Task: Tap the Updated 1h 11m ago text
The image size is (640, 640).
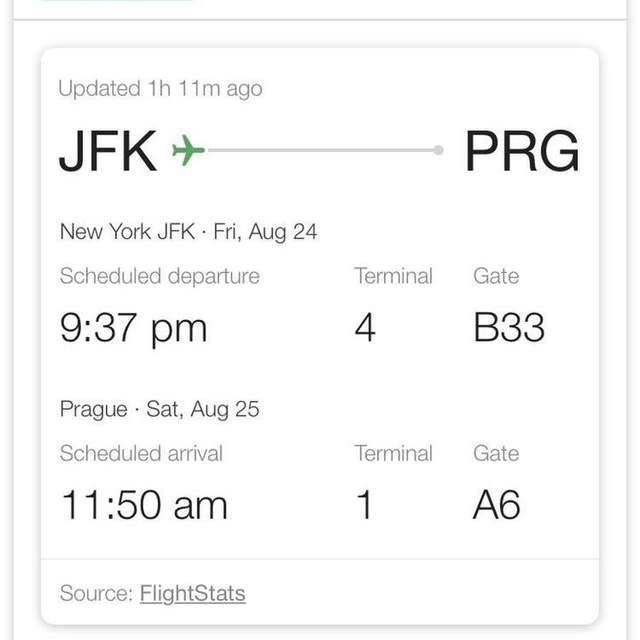Action: click(160, 89)
